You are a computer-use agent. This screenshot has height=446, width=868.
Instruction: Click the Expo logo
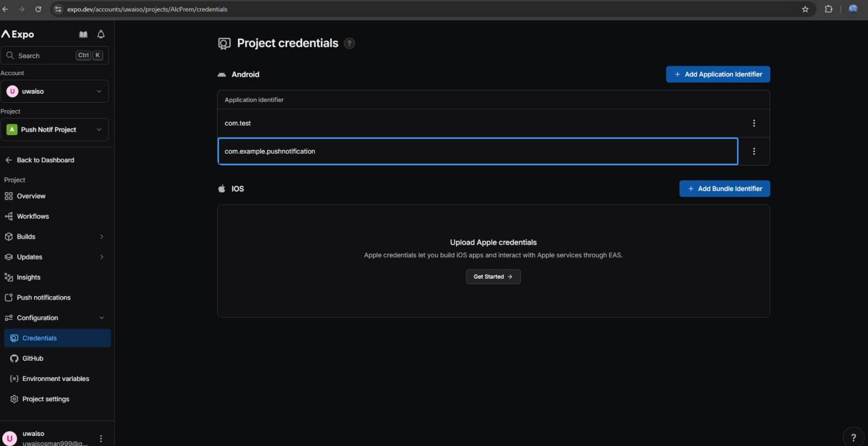coord(18,34)
